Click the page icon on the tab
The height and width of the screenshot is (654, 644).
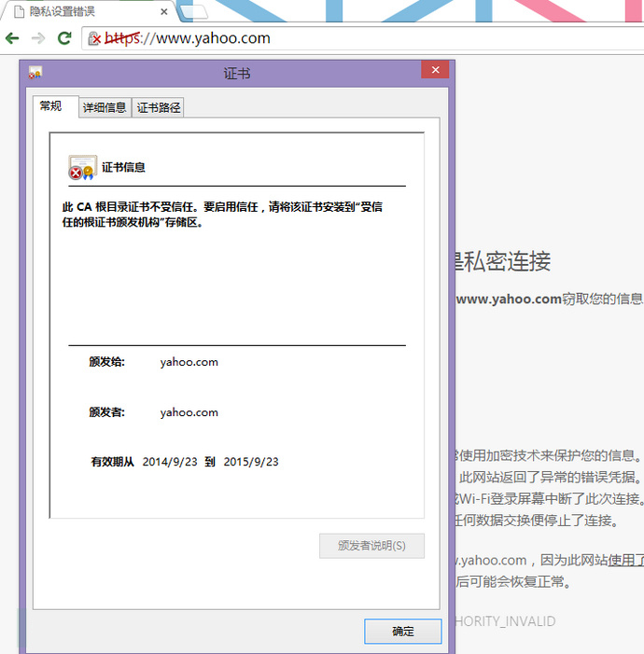20,12
